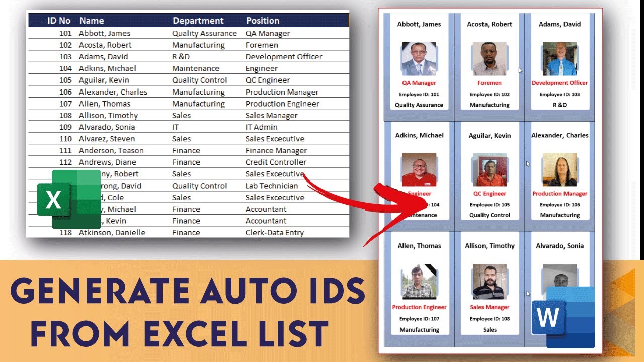Click red Development Officer title on ID card
The height and width of the screenshot is (362, 644).
560,83
